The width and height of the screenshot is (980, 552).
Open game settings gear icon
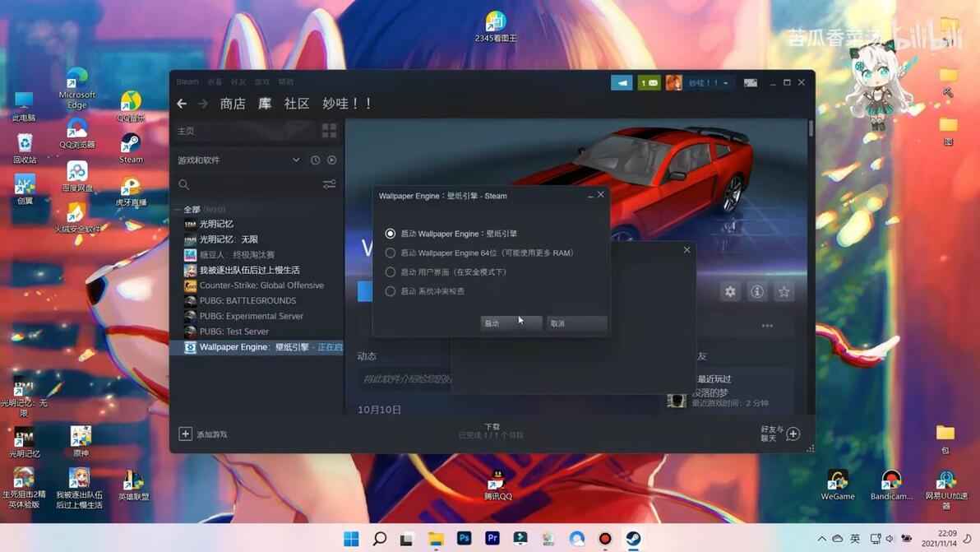pos(730,291)
